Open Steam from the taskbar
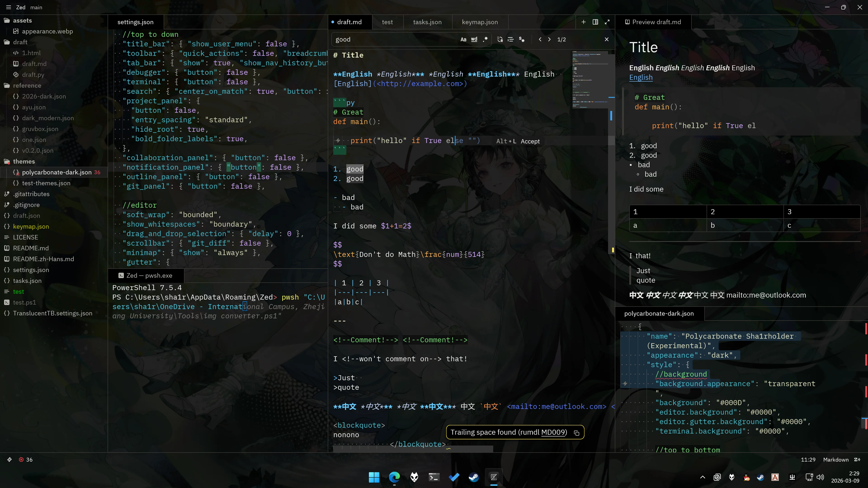The width and height of the screenshot is (868, 488). coord(474,477)
